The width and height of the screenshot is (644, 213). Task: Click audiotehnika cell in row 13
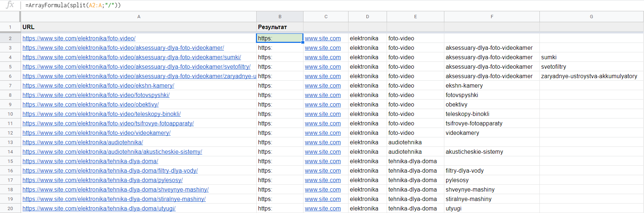pyautogui.click(x=415, y=142)
